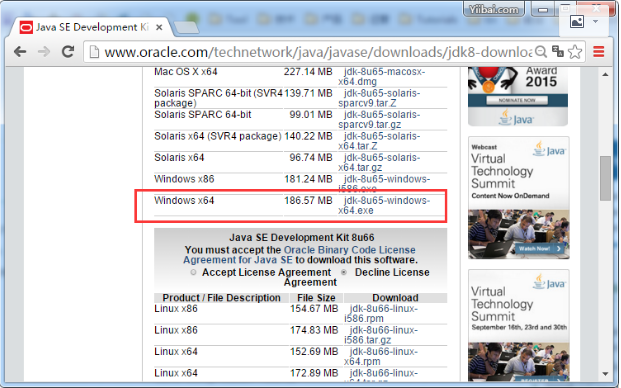Close the Java SE Development Kit tab
The width and height of the screenshot is (621, 388).
point(159,27)
